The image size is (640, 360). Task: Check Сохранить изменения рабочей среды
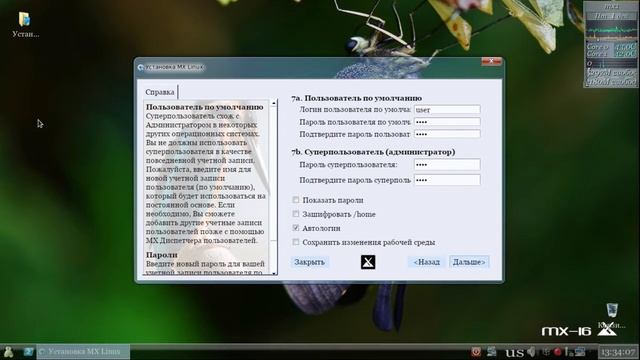click(296, 242)
